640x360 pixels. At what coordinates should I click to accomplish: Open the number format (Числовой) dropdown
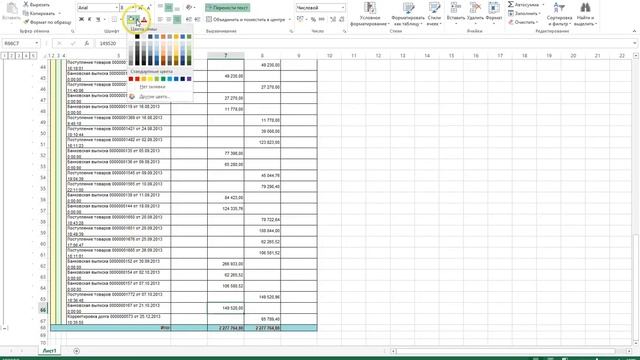coord(342,8)
